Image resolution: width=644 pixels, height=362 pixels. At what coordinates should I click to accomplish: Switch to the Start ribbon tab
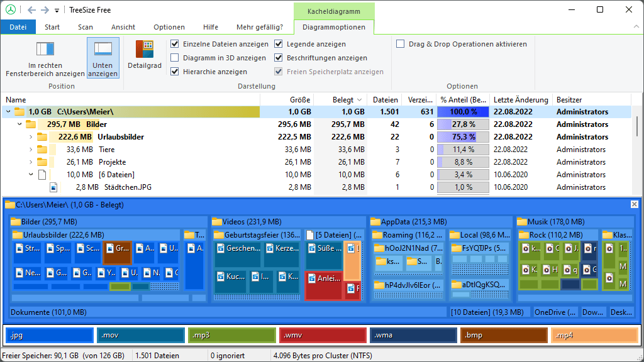pos(52,27)
